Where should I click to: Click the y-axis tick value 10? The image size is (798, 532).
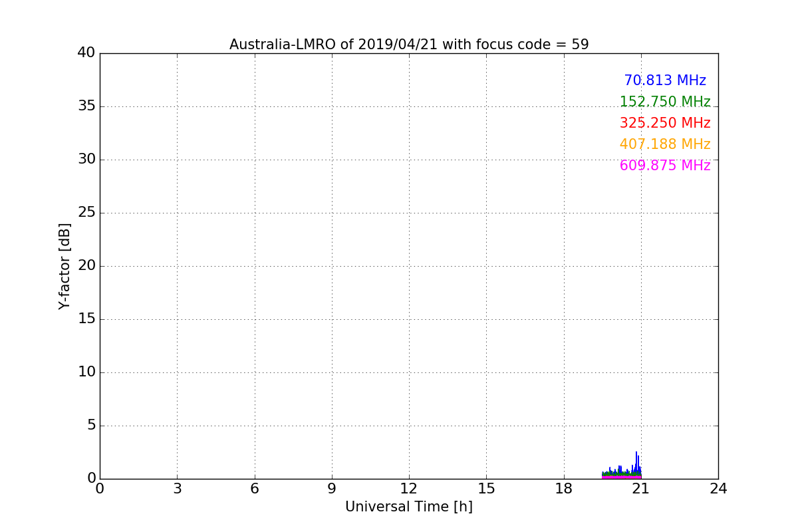pos(86,372)
